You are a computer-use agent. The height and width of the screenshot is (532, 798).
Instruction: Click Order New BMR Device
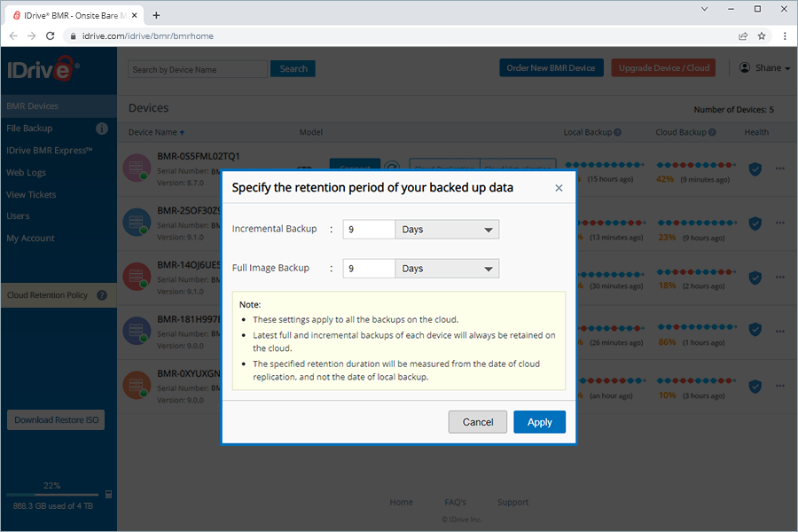[552, 67]
